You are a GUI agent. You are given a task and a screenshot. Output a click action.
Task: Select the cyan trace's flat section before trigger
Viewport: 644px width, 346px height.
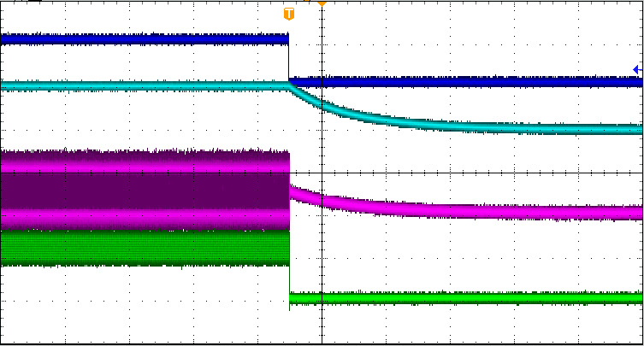(x=145, y=85)
